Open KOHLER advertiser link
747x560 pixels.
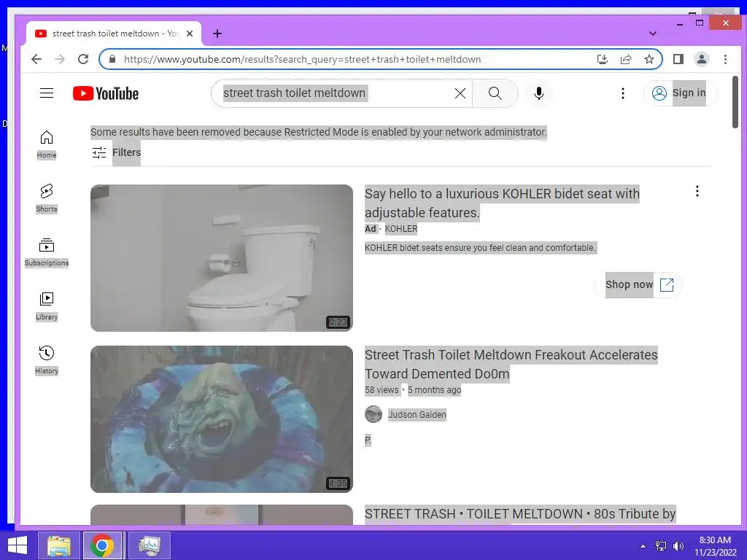coord(401,229)
